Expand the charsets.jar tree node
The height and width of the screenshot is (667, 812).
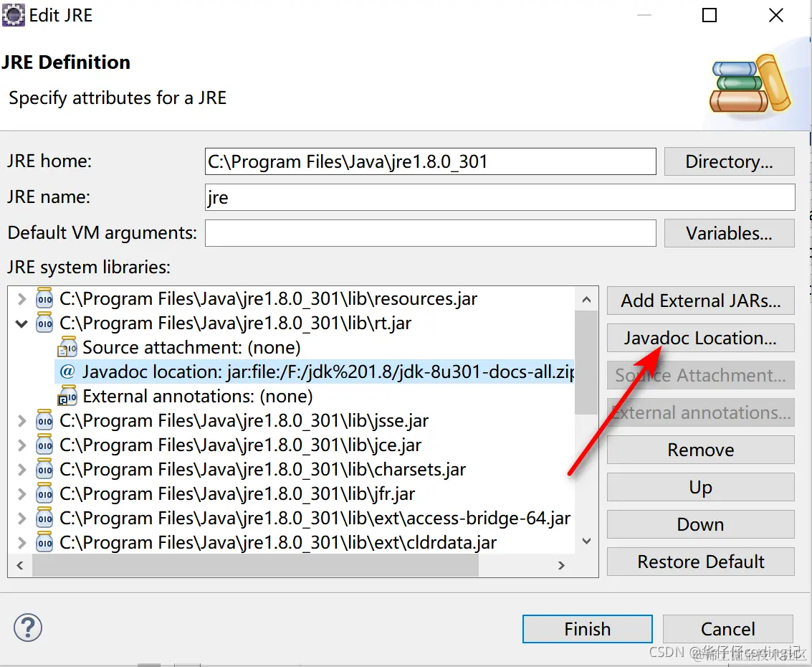pos(22,470)
